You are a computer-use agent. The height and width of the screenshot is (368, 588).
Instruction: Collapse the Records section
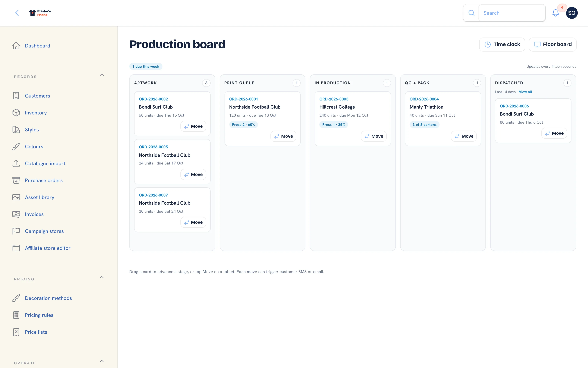click(x=102, y=75)
